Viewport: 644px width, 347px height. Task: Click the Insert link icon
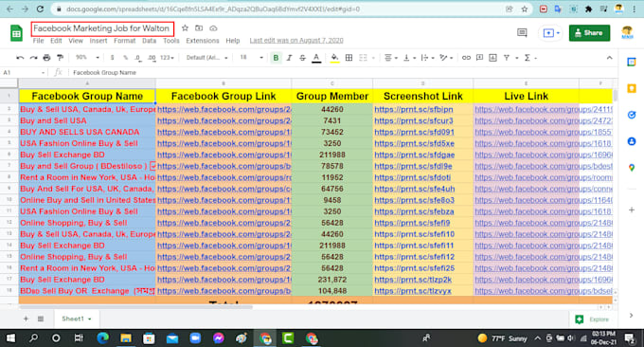coord(466,58)
